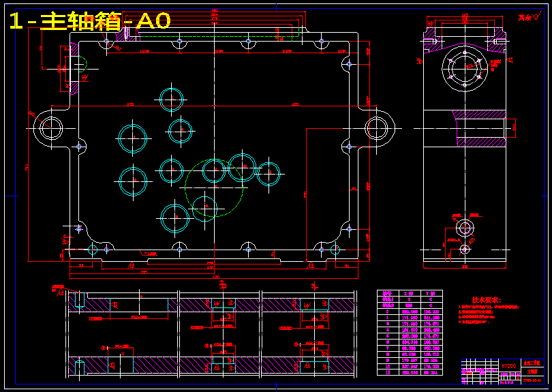Click the "HT200" material cell in title block
Image resolution: width=552 pixels, height=392 pixels.
508,366
